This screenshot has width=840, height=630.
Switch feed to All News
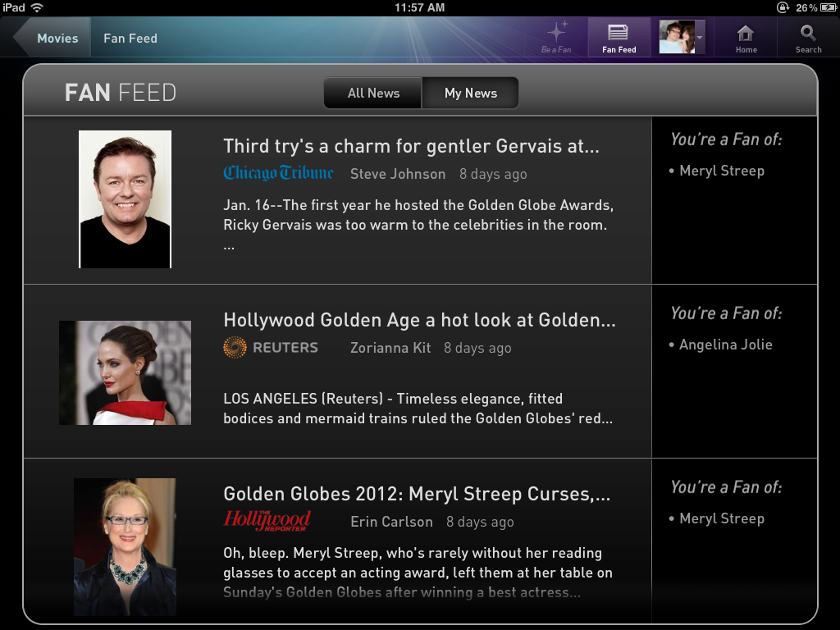[x=373, y=94]
